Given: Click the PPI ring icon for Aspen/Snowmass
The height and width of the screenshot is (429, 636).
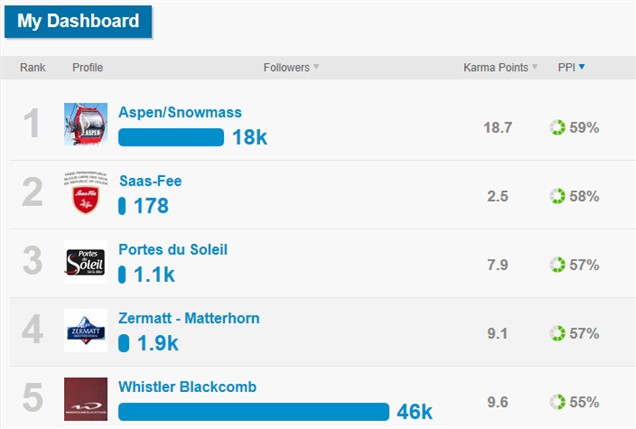Looking at the screenshot, I should (557, 128).
